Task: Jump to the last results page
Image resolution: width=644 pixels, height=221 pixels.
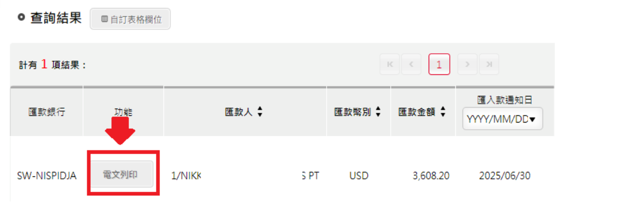Action: (x=489, y=65)
